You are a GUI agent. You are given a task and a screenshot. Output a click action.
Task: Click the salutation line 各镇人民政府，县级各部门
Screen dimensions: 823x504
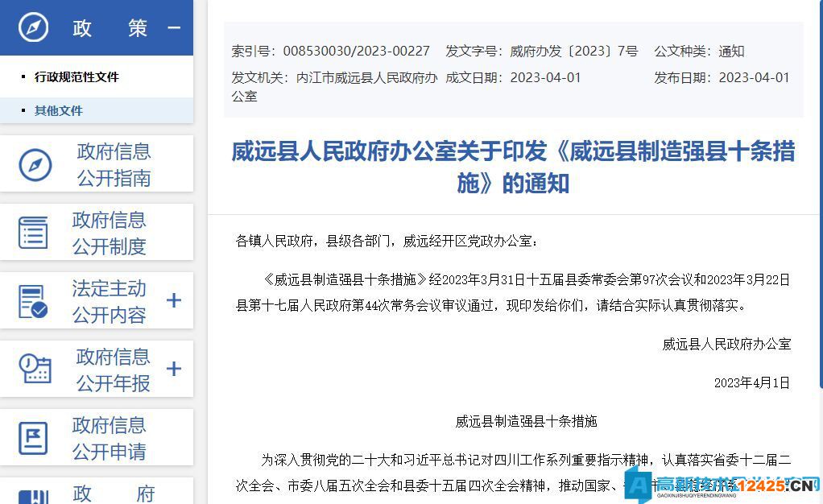coord(387,241)
